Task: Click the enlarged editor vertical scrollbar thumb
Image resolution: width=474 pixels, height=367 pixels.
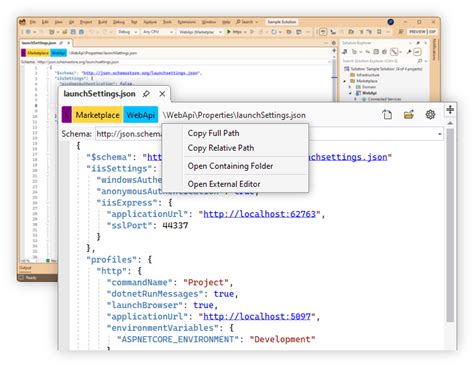Action: tap(450, 225)
